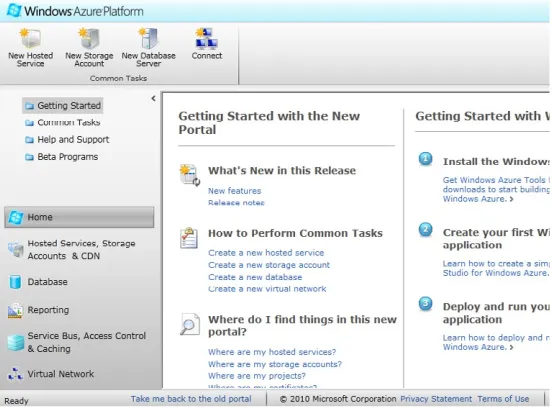The image size is (552, 408).
Task: Switch to the Database section
Action: 79,282
